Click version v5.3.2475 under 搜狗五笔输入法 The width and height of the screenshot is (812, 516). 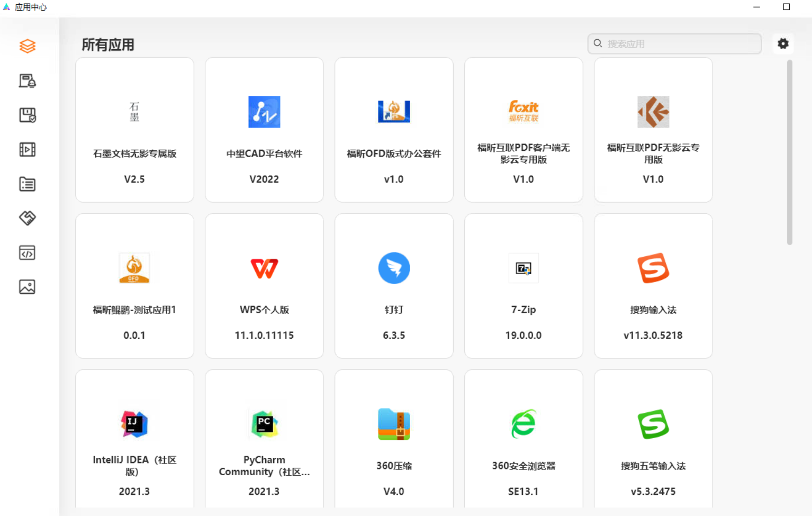653,491
